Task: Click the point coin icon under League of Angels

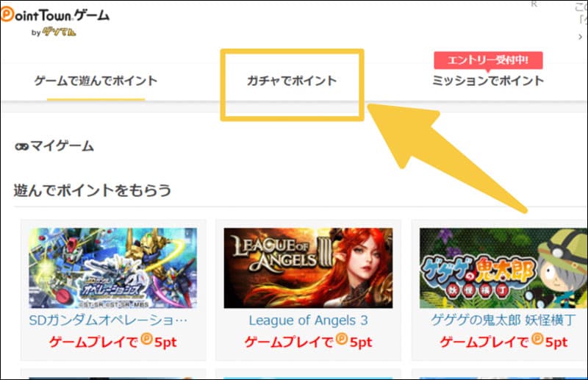Action: [x=342, y=339]
